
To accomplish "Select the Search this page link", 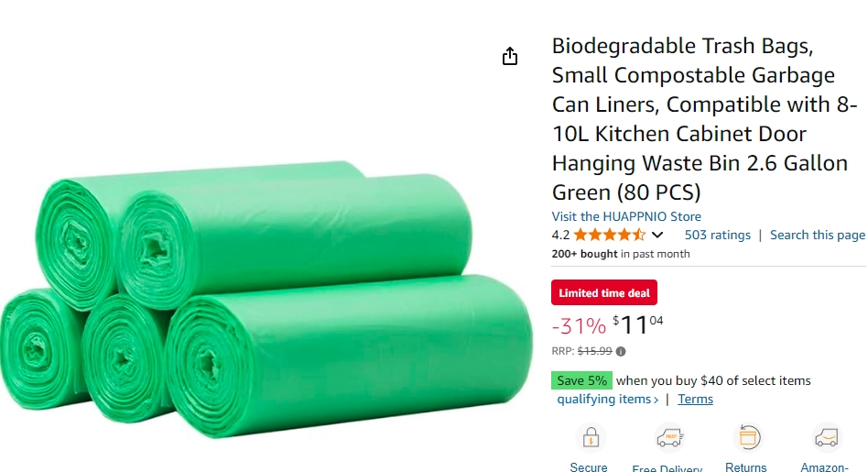I will click(x=818, y=235).
